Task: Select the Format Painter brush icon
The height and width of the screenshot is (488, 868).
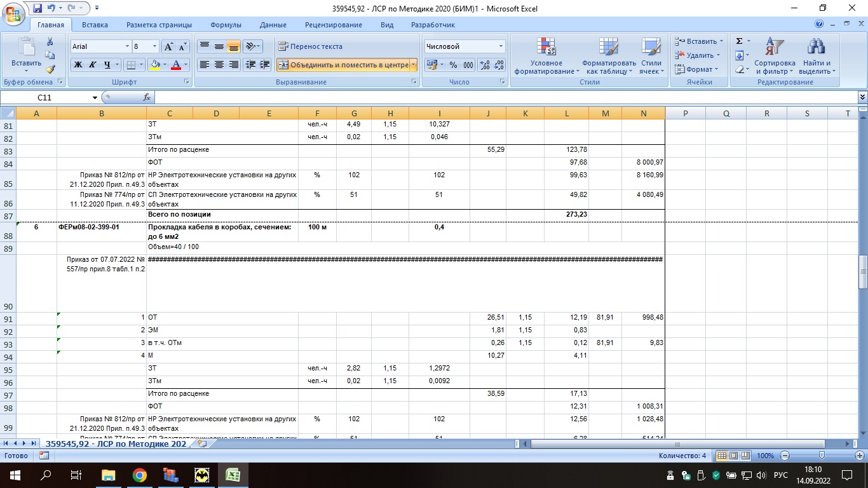Action: click(50, 69)
